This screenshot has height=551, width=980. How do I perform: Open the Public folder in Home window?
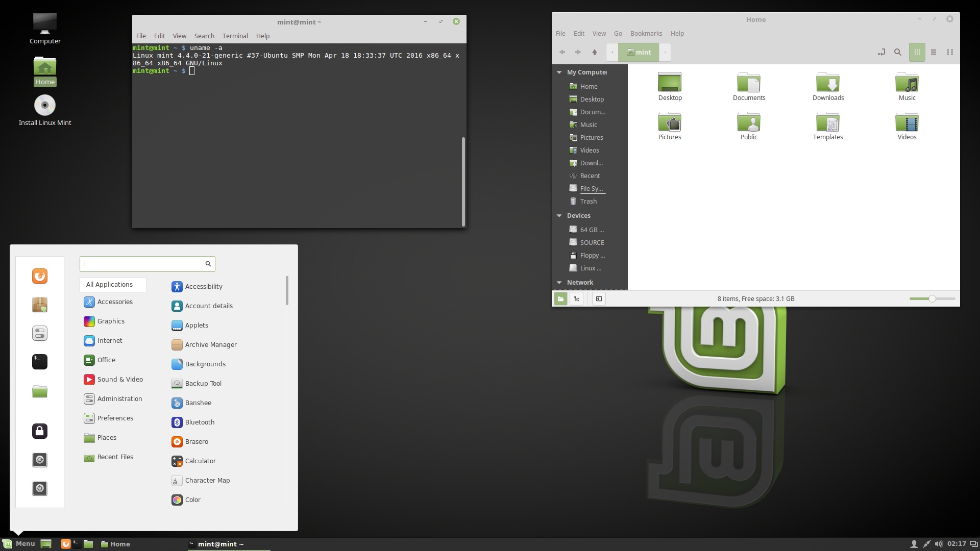coord(749,126)
